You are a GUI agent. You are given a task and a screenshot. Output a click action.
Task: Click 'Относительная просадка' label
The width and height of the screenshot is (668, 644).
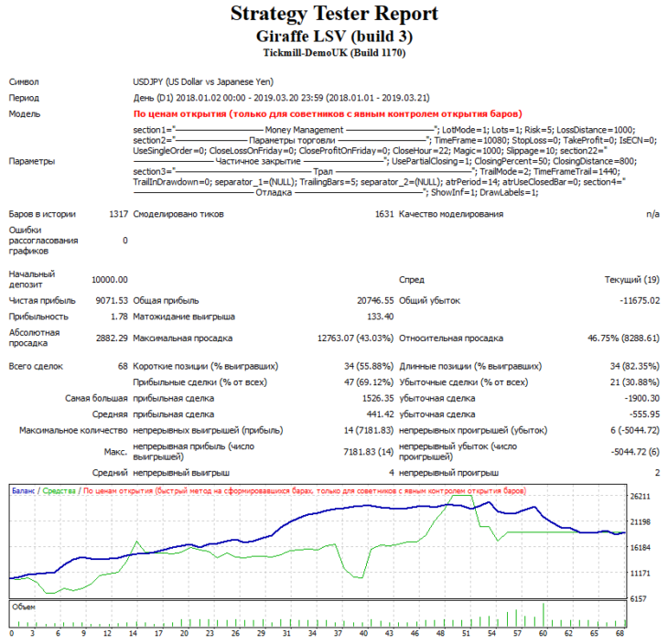pos(451,338)
